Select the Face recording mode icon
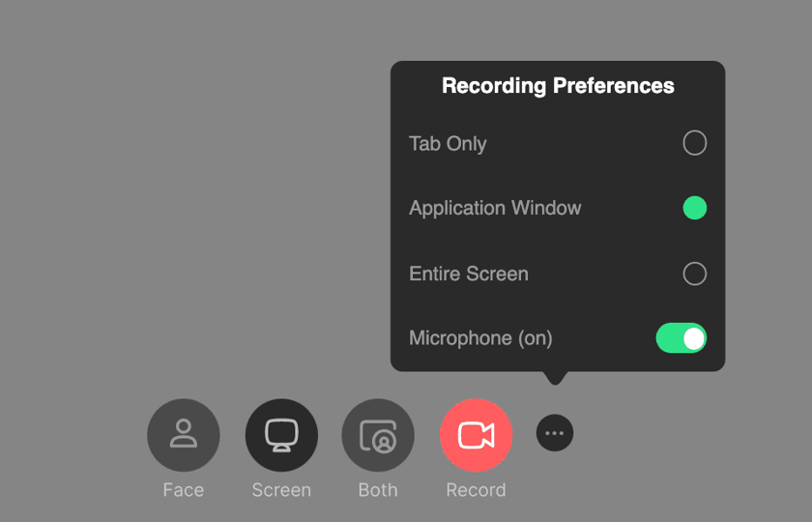Viewport: 812px width, 522px height. click(x=183, y=435)
